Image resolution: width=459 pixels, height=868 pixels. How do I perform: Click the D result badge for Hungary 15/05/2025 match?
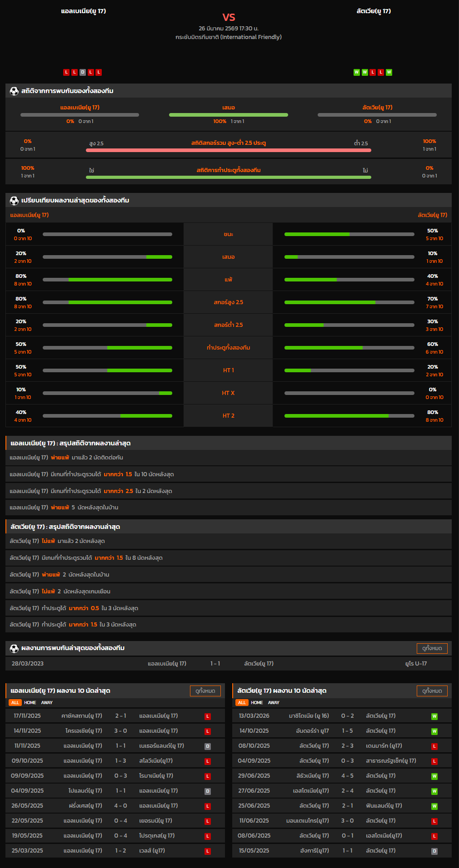click(x=434, y=851)
